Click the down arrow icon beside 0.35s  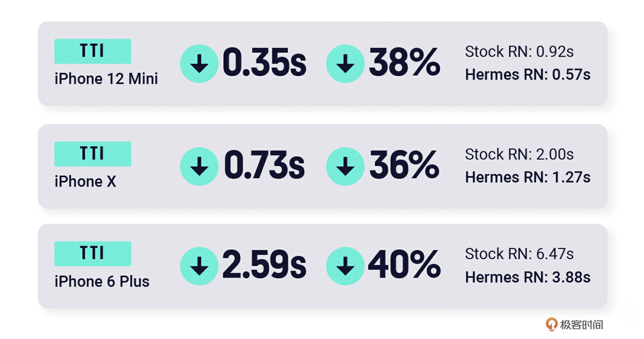[x=199, y=64]
